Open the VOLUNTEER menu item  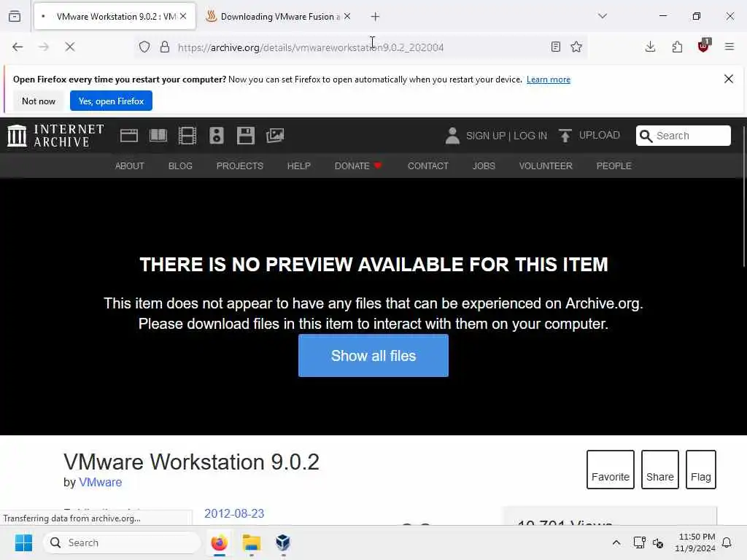coord(546,166)
